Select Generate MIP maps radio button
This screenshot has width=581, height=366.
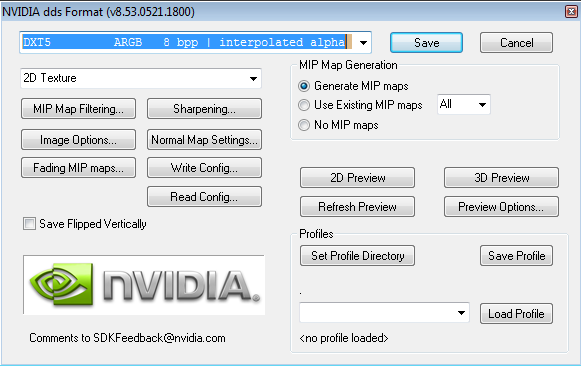(x=304, y=86)
